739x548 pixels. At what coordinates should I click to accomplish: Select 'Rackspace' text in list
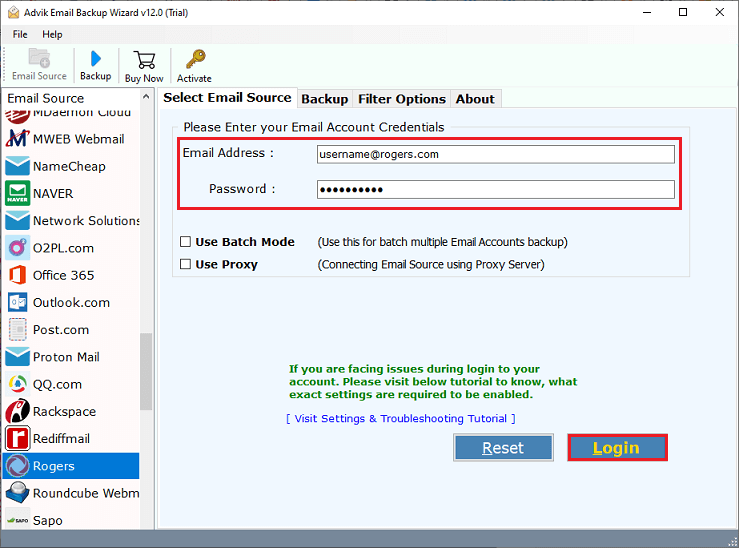64,411
